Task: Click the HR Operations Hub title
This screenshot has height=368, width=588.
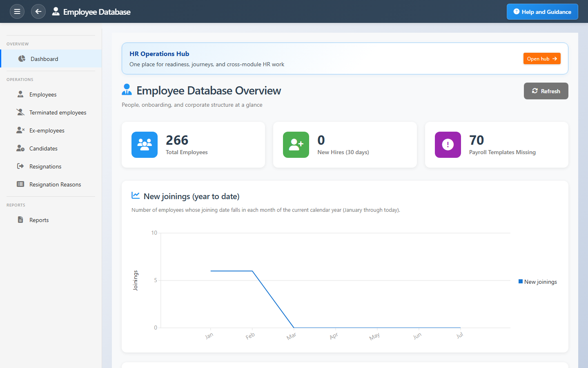Action: [159, 54]
